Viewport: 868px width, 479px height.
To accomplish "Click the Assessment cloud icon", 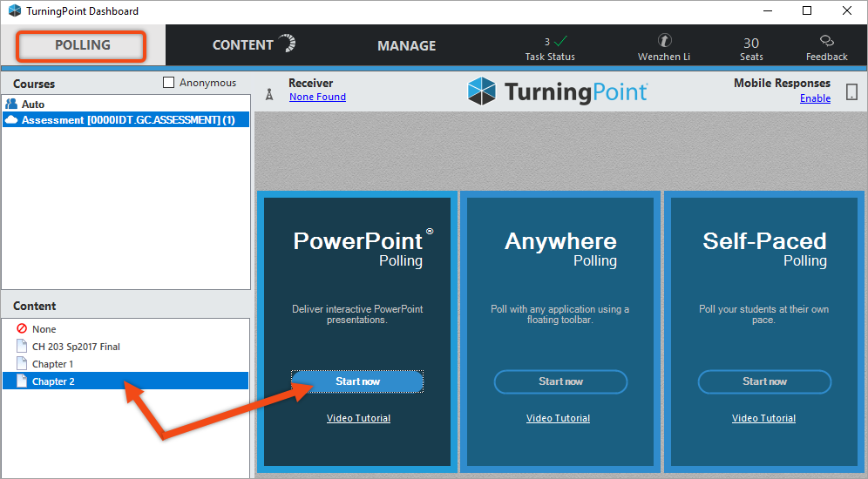I will click(x=11, y=119).
